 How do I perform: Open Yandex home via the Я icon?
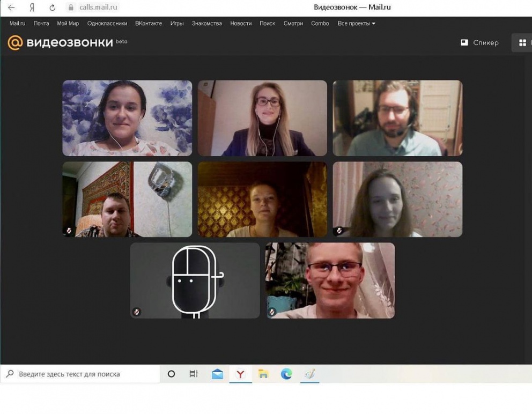click(x=32, y=8)
